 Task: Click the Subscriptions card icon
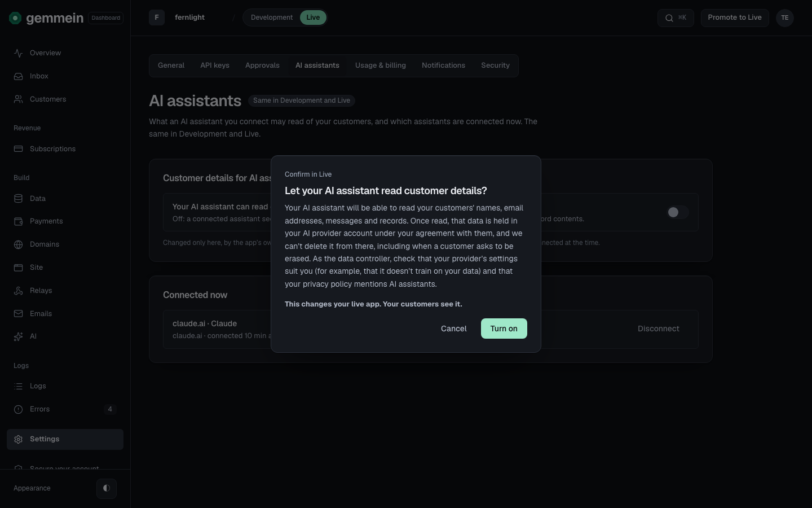pos(19,149)
